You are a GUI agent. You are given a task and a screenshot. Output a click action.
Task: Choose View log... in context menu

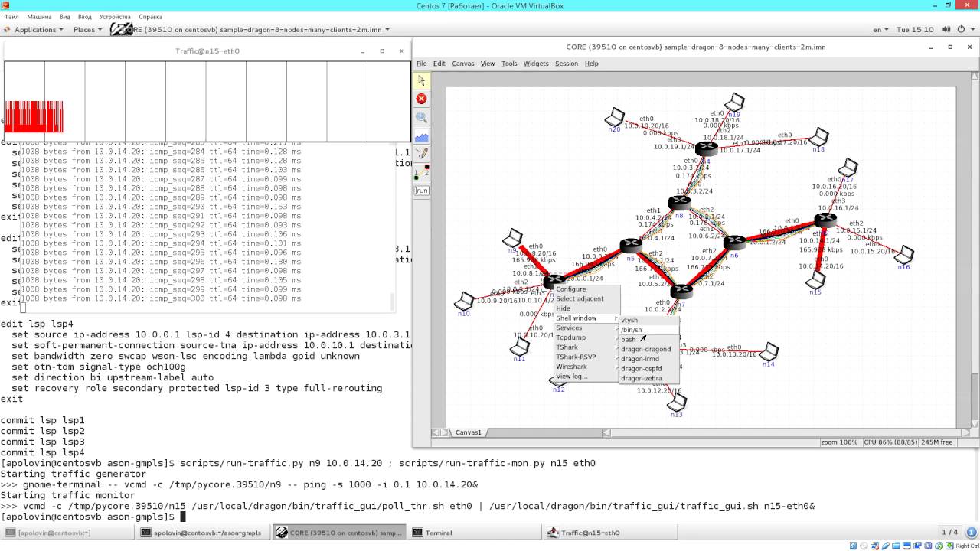click(x=586, y=377)
